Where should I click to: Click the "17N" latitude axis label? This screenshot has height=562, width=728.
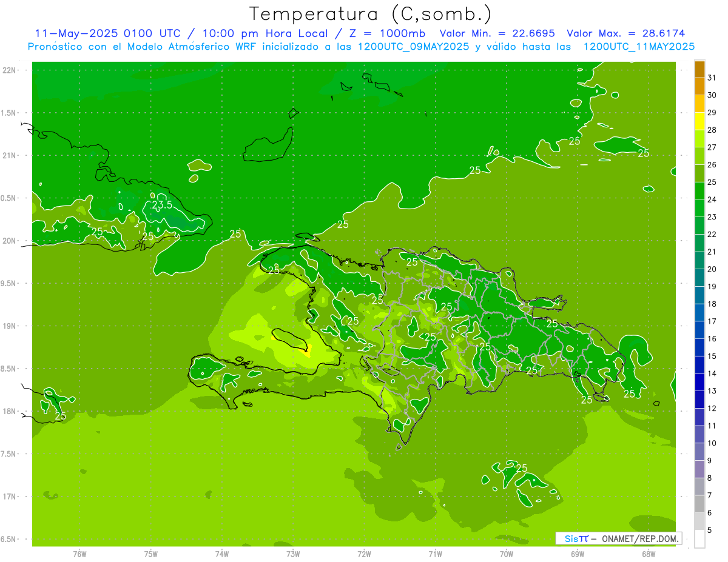point(9,497)
